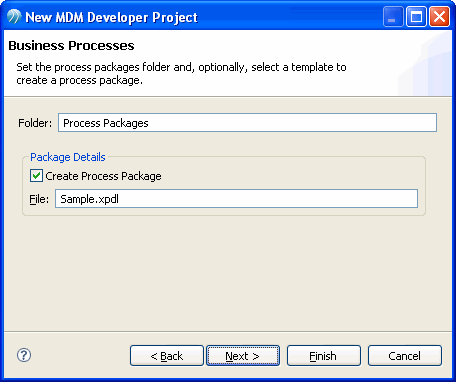Advance the wizard with the Next button

pyautogui.click(x=243, y=356)
